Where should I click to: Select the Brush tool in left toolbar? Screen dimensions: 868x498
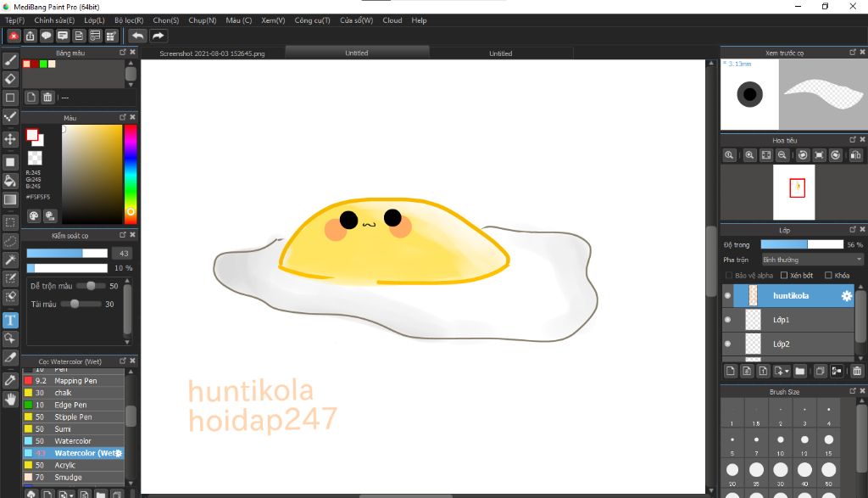pyautogui.click(x=10, y=60)
